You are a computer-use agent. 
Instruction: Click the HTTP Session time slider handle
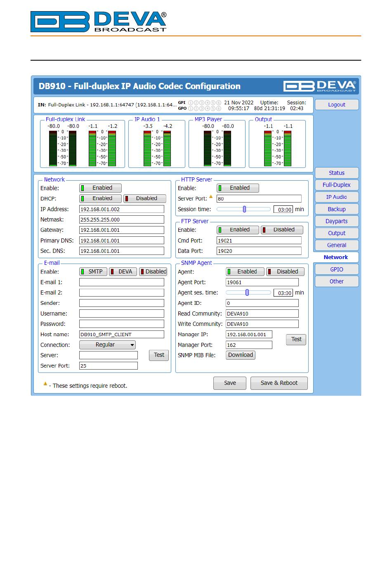point(244,209)
